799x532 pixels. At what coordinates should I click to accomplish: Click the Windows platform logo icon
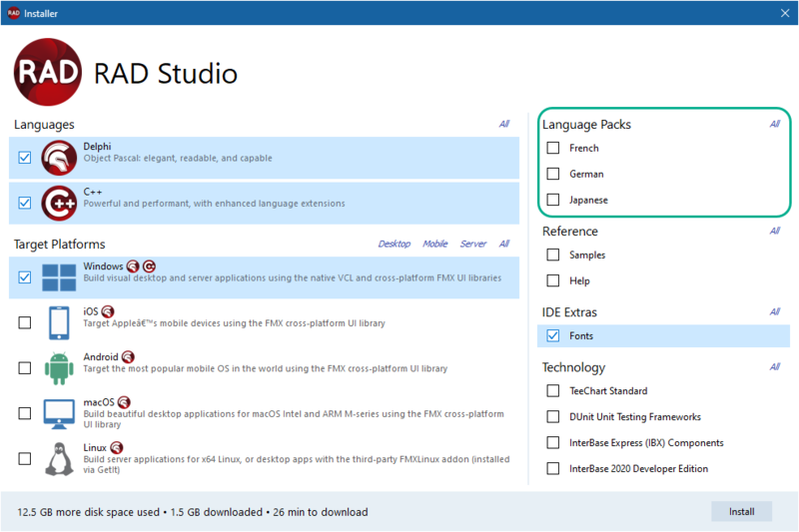tap(59, 277)
